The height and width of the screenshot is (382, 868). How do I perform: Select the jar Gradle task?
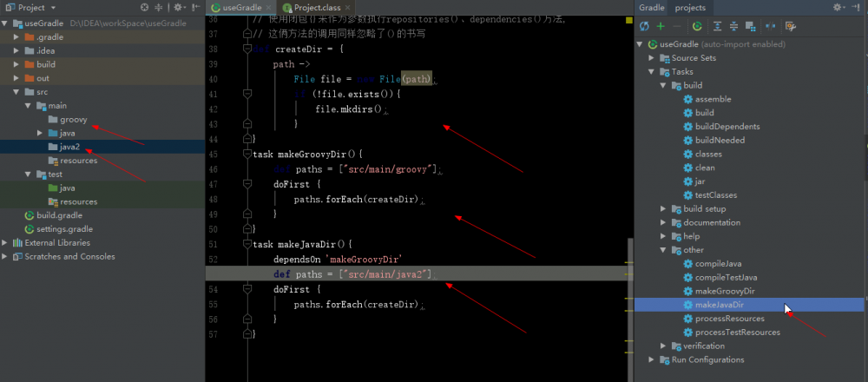coord(700,181)
